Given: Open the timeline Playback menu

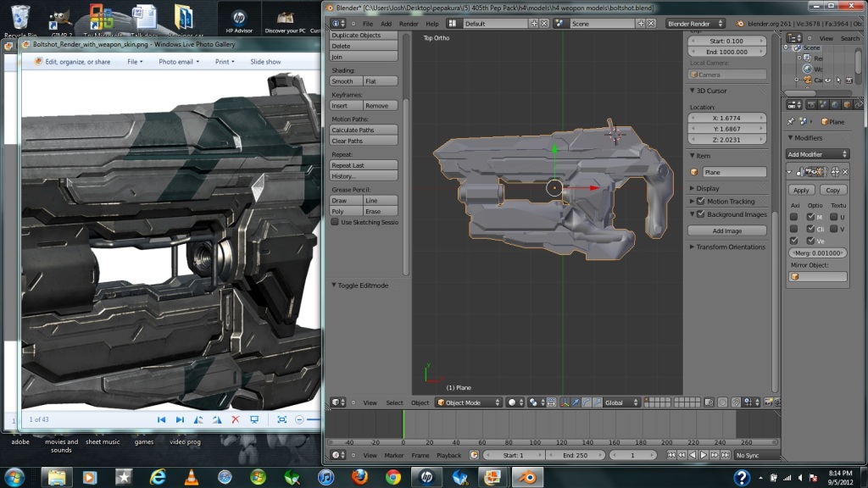Looking at the screenshot, I should [448, 455].
